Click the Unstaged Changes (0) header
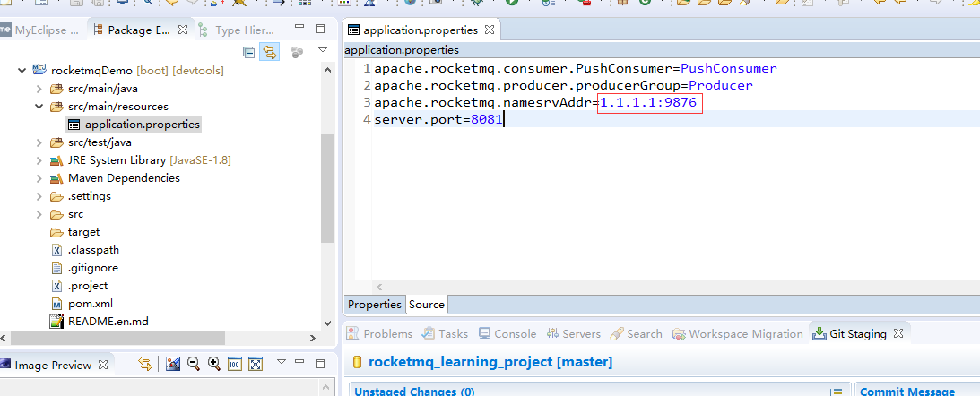 click(414, 392)
